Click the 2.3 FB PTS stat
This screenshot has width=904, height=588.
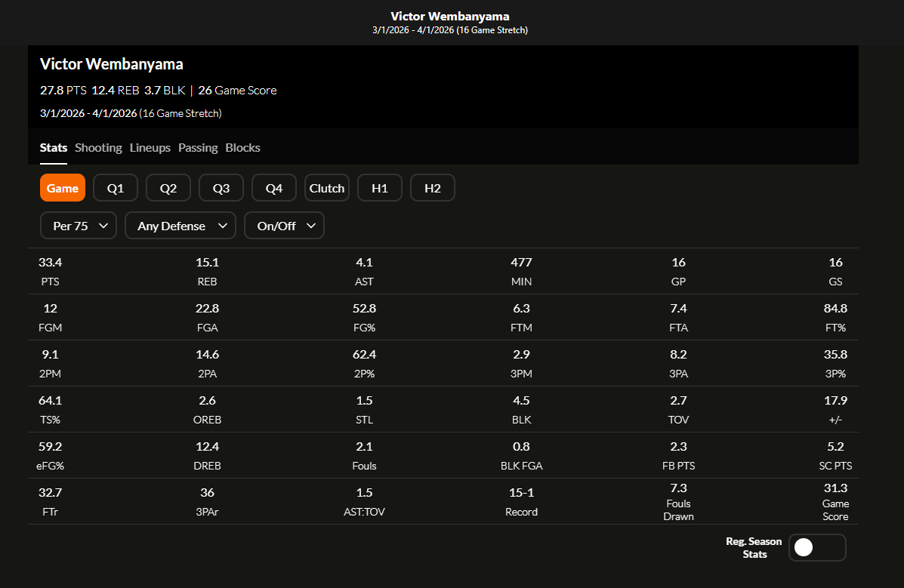point(679,456)
